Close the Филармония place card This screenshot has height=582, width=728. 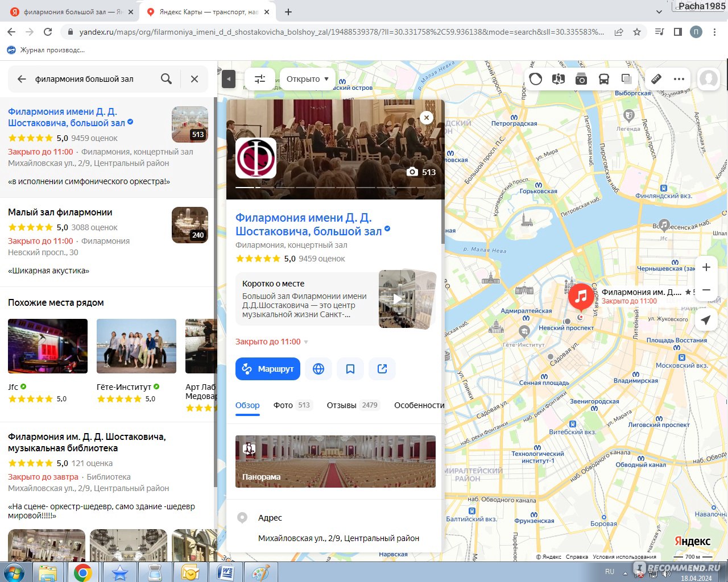427,118
